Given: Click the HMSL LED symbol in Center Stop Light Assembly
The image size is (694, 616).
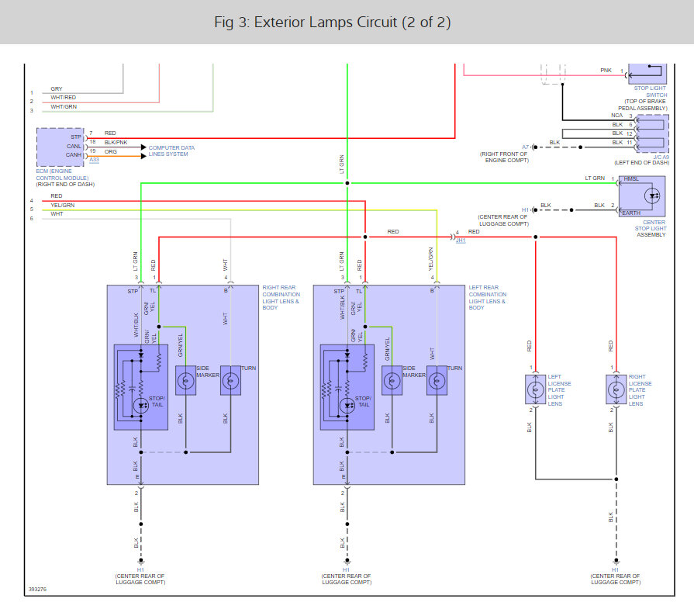Looking at the screenshot, I should pos(652,196).
